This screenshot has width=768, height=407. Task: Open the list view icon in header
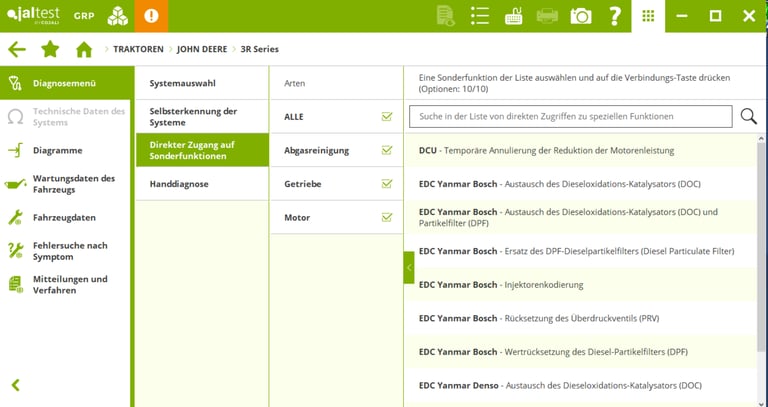click(x=480, y=16)
